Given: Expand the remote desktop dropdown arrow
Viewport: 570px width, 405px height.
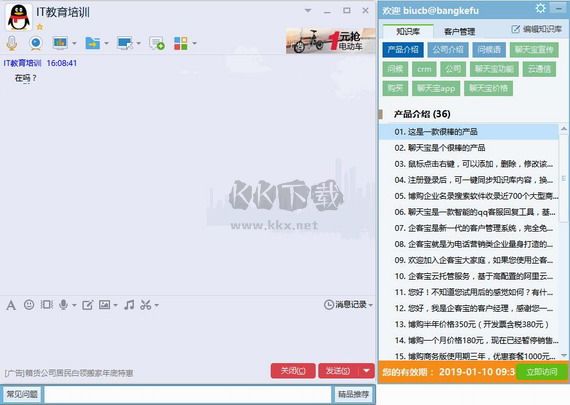Looking at the screenshot, I should (138, 43).
